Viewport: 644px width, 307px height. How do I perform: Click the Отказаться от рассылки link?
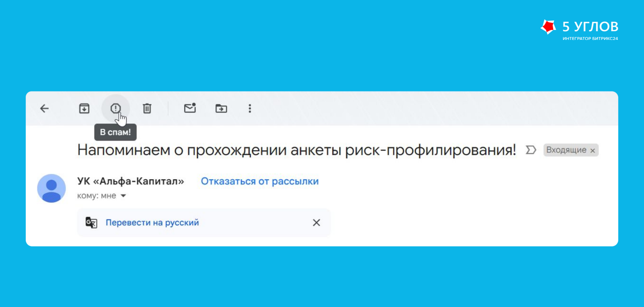coord(260,181)
